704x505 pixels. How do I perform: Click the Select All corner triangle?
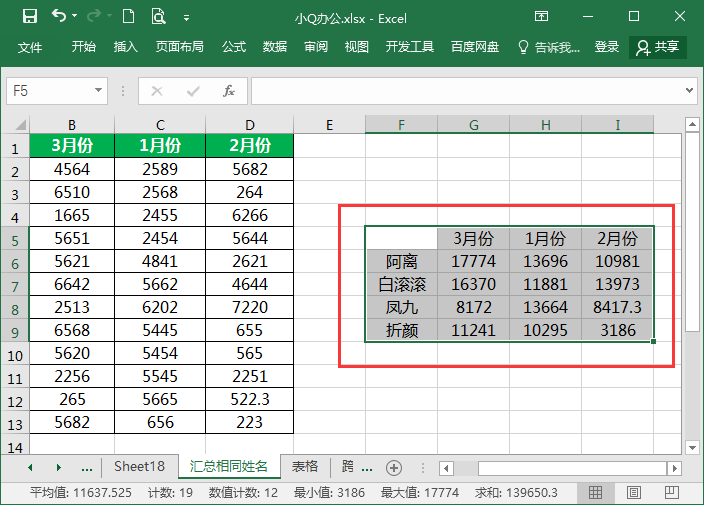click(x=20, y=124)
